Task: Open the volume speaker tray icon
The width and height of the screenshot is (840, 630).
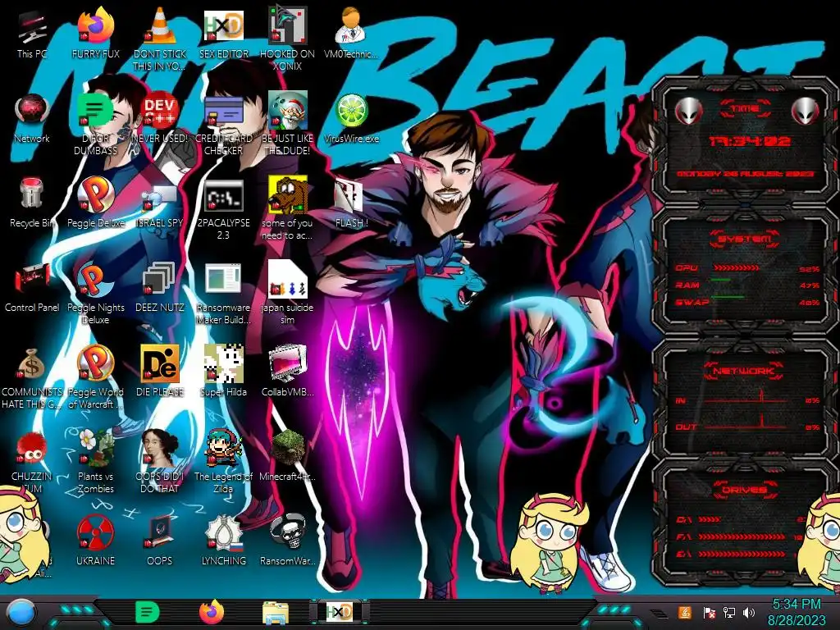Action: pyautogui.click(x=749, y=613)
